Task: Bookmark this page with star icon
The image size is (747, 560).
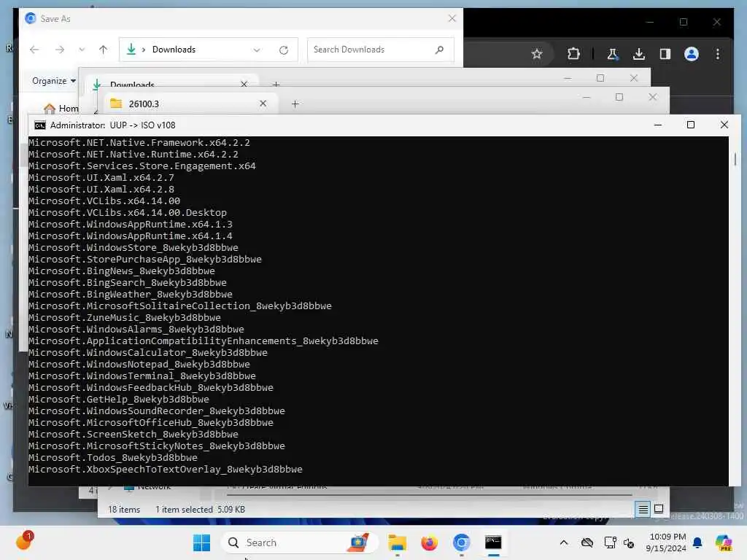Action: point(537,54)
